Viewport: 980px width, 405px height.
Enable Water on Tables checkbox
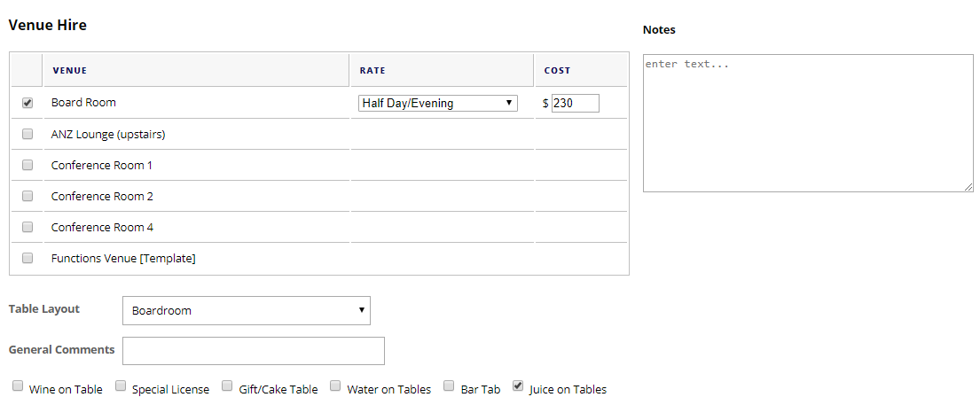[336, 386]
